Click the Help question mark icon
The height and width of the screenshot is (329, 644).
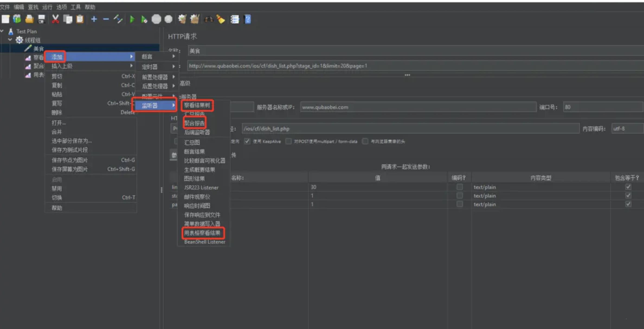click(x=248, y=19)
